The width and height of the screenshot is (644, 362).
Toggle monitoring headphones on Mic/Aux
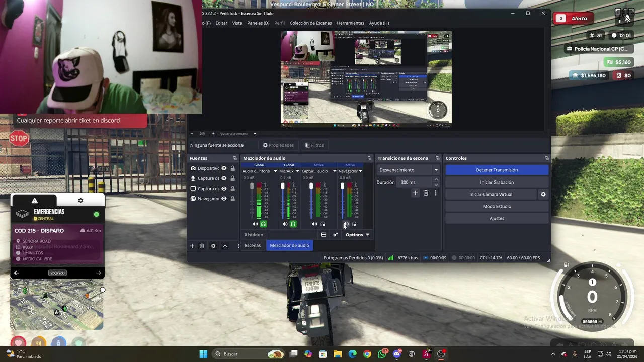(293, 224)
